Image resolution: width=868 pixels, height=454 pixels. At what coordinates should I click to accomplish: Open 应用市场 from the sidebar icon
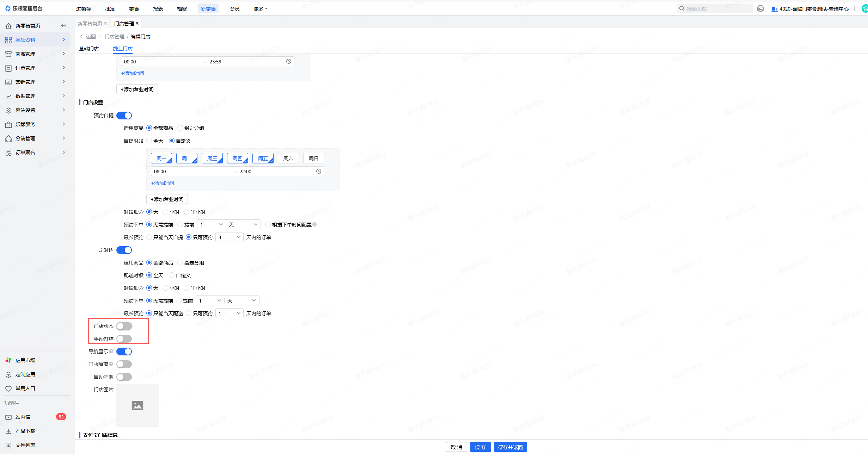pos(8,360)
